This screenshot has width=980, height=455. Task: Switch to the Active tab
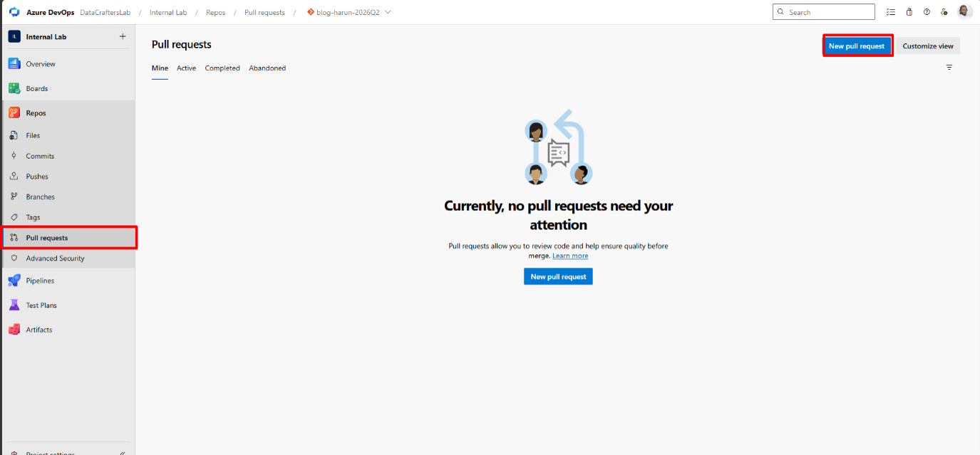tap(186, 68)
